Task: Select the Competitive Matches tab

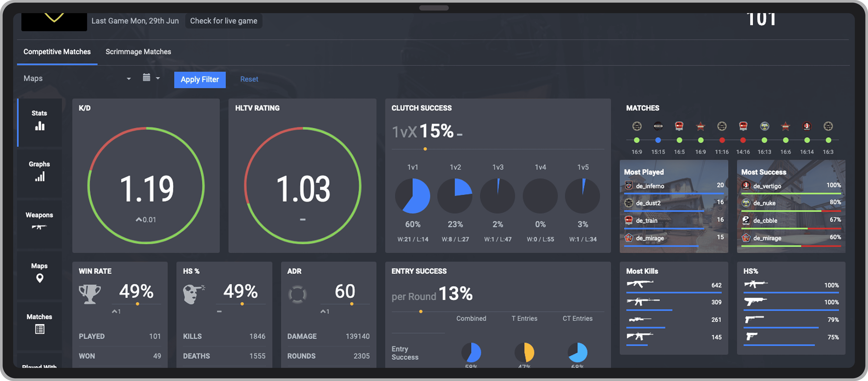Action: [57, 52]
